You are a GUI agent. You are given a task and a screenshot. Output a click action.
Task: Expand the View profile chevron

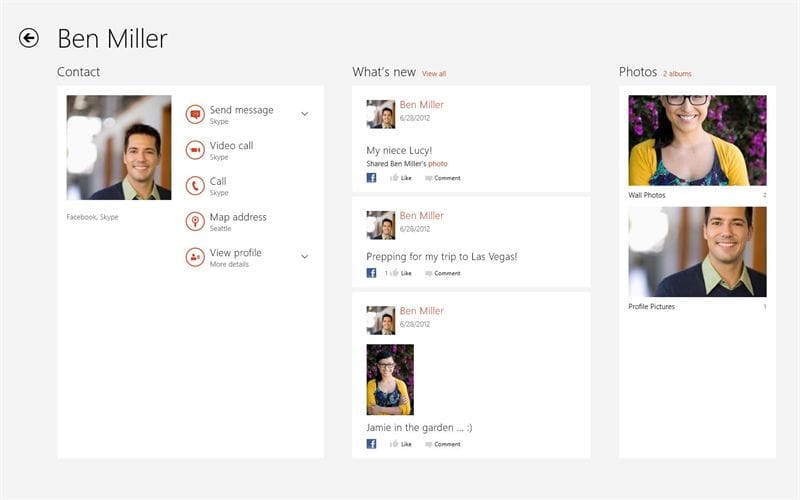point(305,257)
